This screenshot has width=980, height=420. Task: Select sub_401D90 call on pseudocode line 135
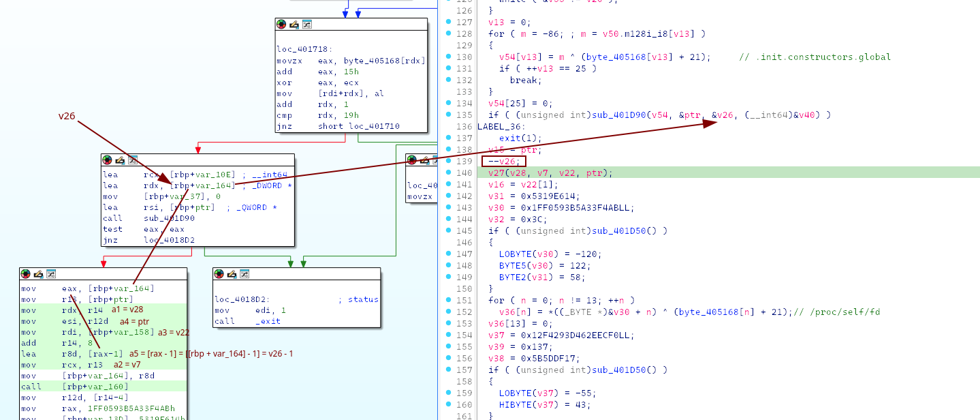click(x=620, y=115)
